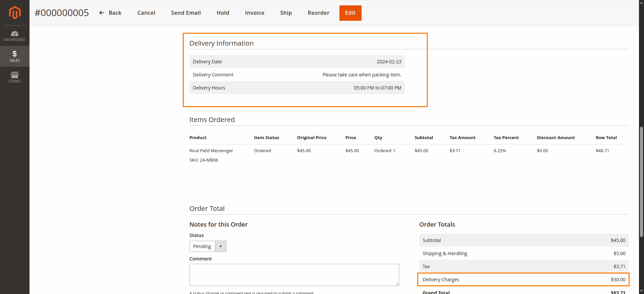Click the Delivery Comment value text
The height and width of the screenshot is (294, 644).
tap(362, 75)
